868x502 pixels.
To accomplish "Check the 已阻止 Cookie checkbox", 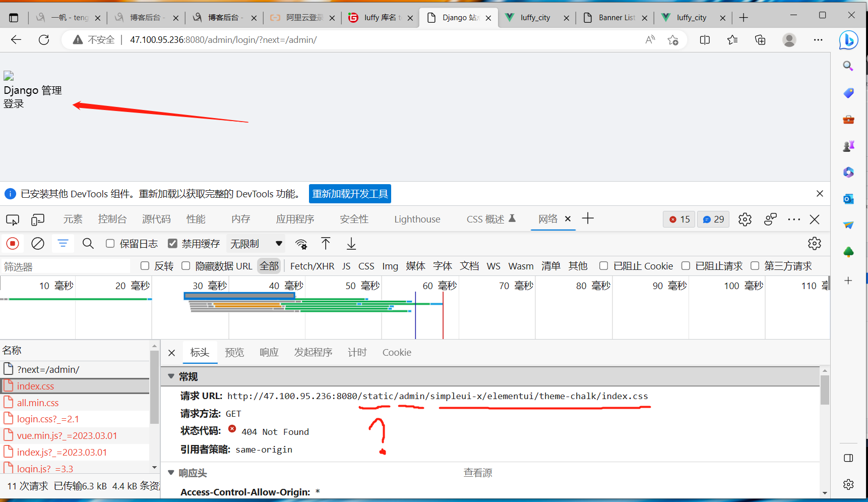I will pos(603,266).
